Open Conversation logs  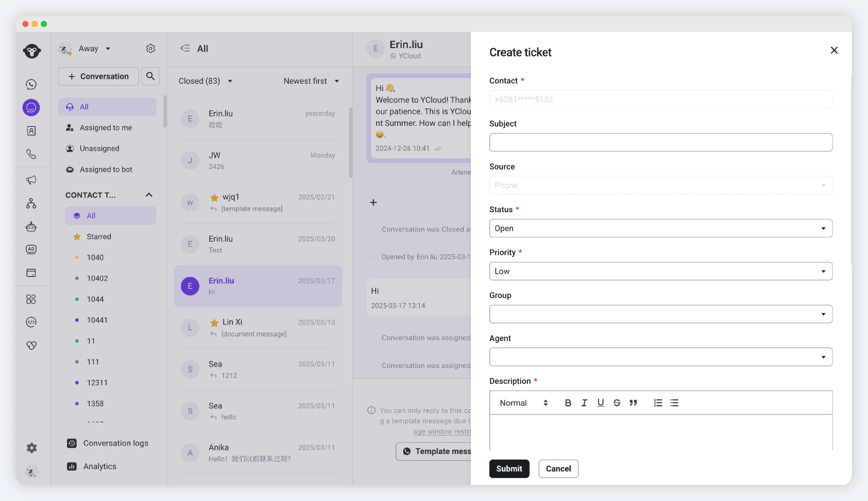(107, 443)
